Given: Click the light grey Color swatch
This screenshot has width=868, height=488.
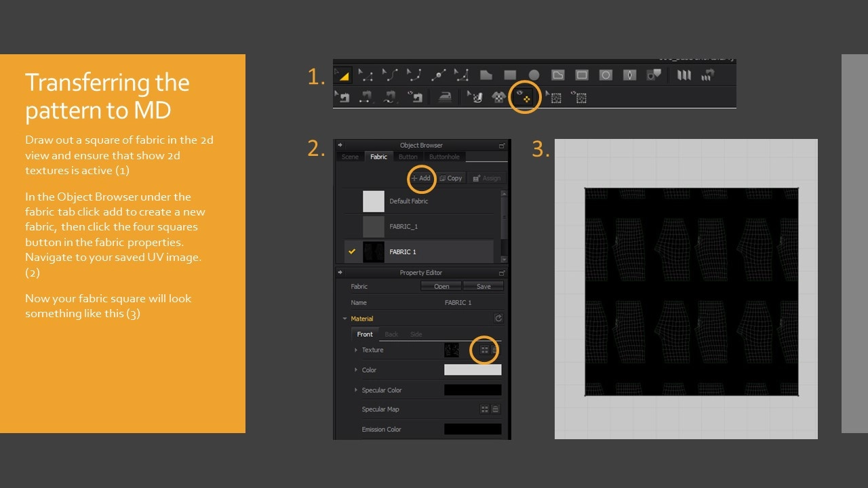Looking at the screenshot, I should [x=473, y=370].
